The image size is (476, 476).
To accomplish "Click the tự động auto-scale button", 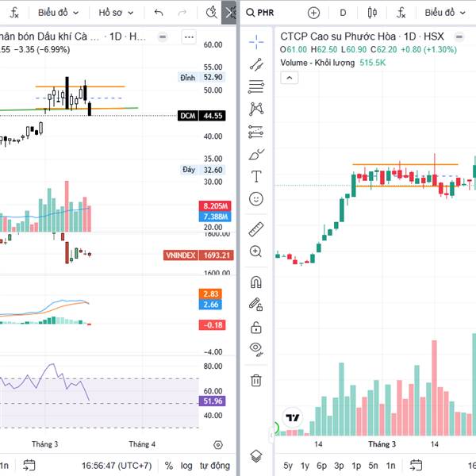I will click(215, 466).
